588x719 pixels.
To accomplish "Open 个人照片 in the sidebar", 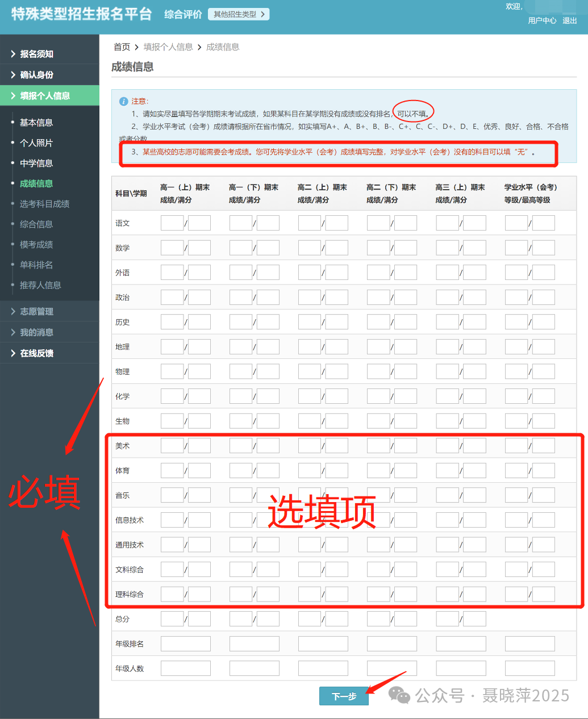I will pyautogui.click(x=36, y=143).
